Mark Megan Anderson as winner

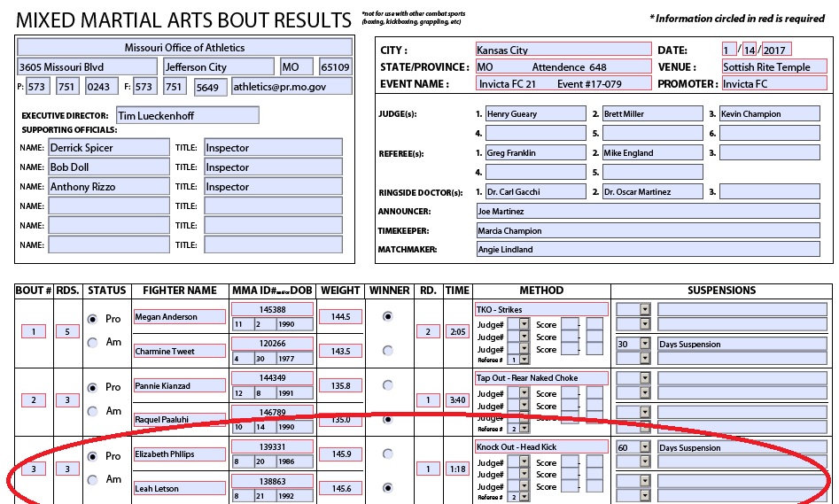388,317
